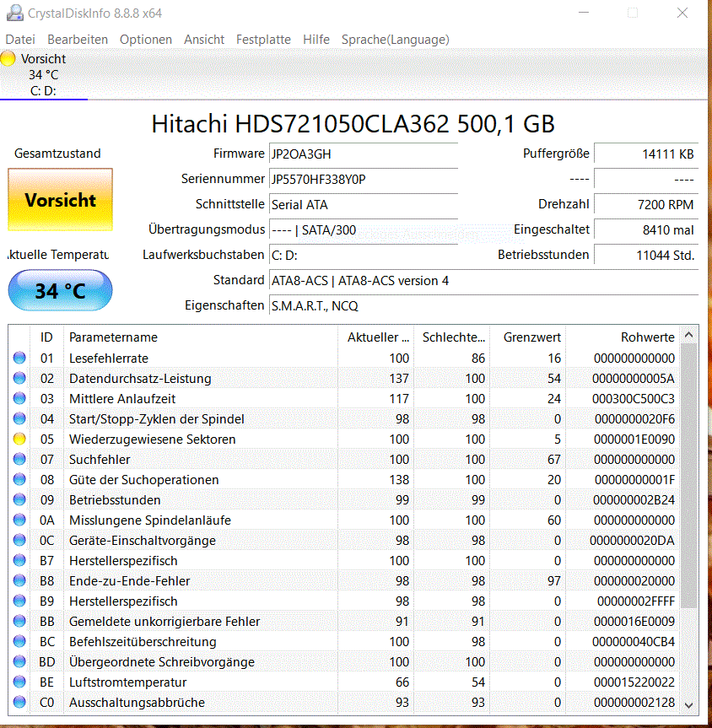Click blue status icon for Lesefehlerrate
Image resolution: width=712 pixels, height=728 pixels.
[x=19, y=358]
